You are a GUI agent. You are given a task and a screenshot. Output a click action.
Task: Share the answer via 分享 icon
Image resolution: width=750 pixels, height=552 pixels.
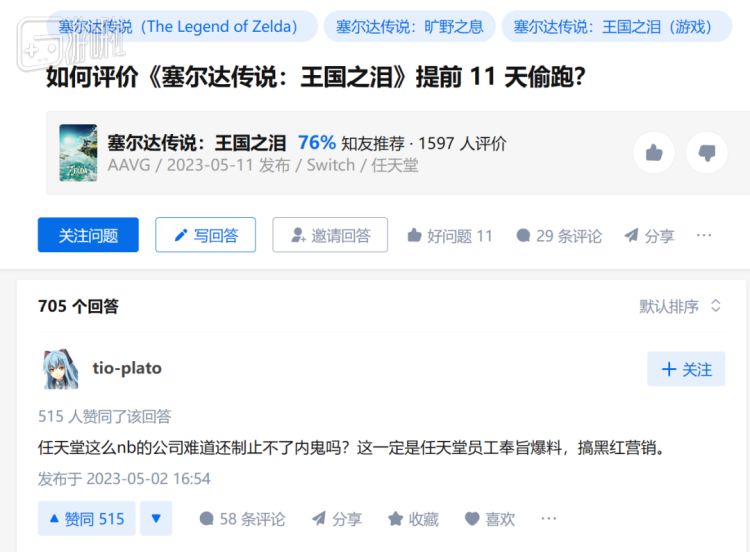(x=337, y=519)
